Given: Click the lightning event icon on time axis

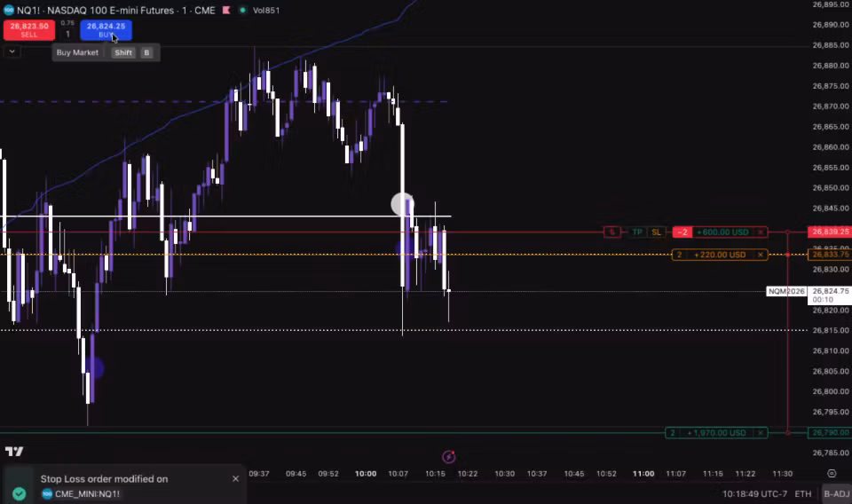Looking at the screenshot, I should (x=448, y=457).
